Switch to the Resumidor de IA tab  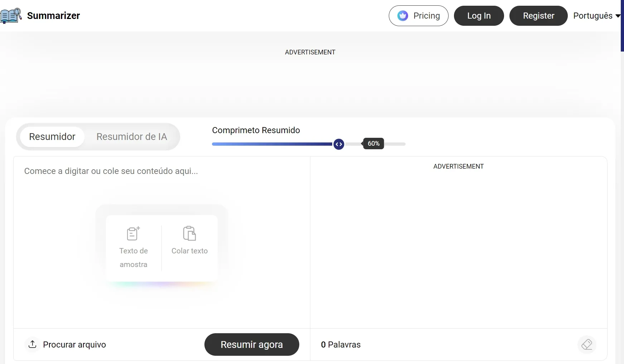coord(131,136)
